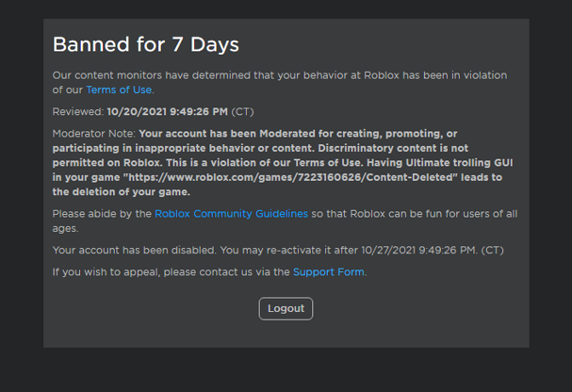Click the 'Reviewed:' label
This screenshot has width=572, height=392.
(78, 111)
